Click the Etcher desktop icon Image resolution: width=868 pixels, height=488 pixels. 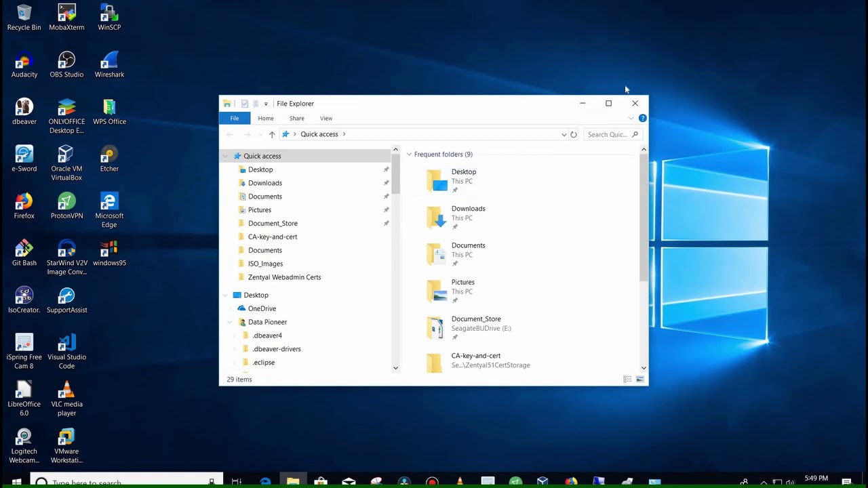pyautogui.click(x=109, y=159)
